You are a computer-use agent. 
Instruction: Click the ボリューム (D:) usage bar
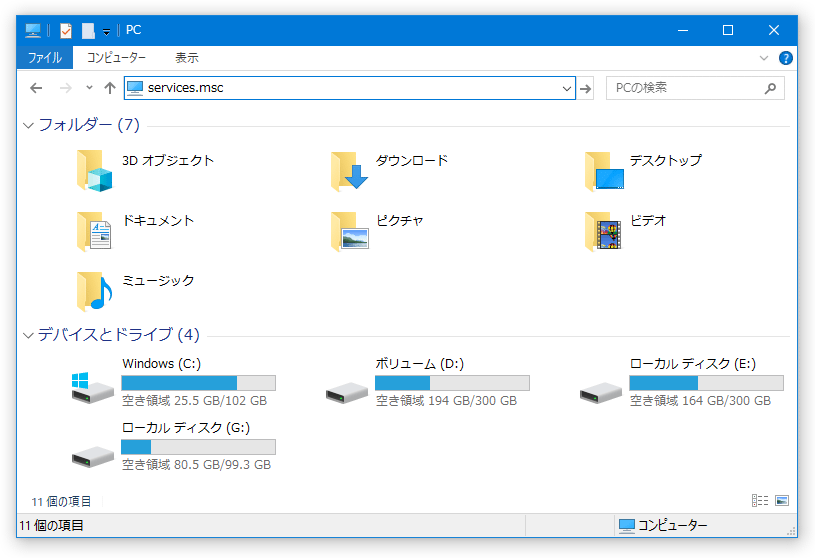click(452, 383)
